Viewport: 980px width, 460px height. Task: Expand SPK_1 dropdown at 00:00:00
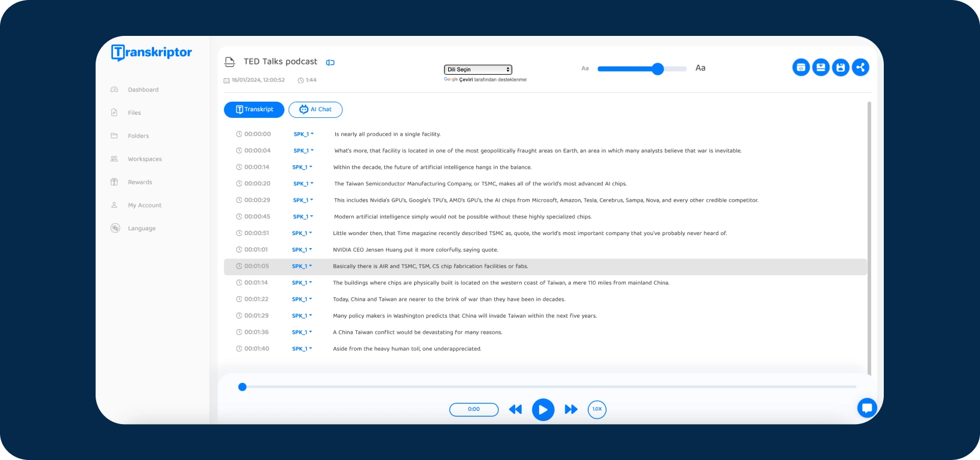[304, 134]
